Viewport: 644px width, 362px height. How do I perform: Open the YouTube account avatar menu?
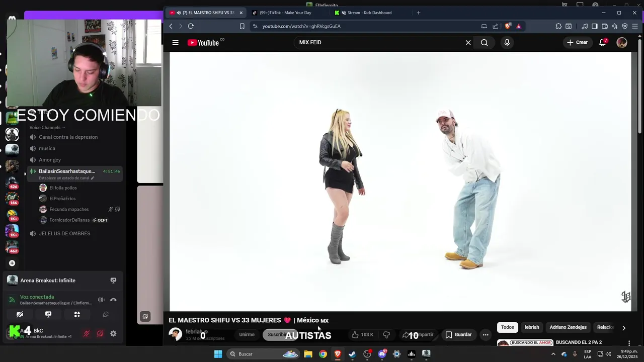[622, 43]
